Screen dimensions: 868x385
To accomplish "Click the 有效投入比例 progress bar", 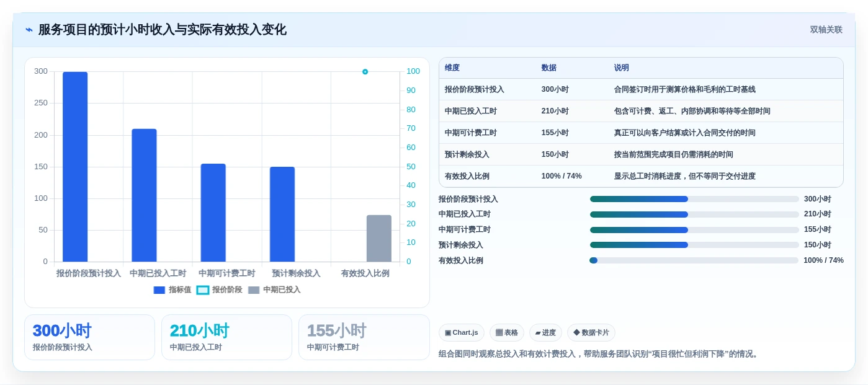I will [x=694, y=260].
